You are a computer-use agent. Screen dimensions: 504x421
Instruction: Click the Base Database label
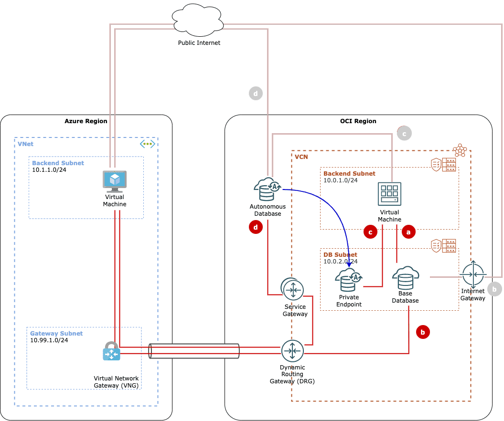405,297
